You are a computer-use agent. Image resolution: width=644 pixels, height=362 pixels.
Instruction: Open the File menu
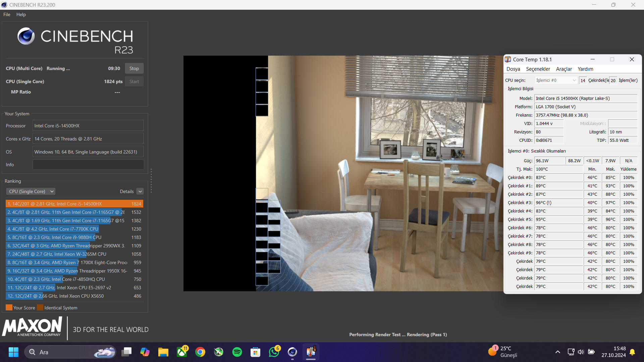[x=7, y=14]
